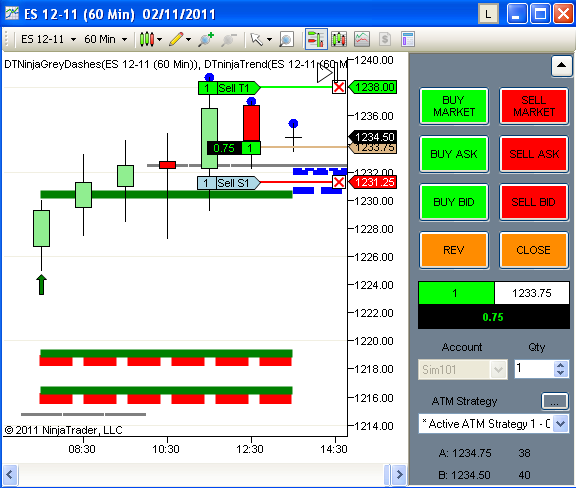Click the SELL ASK button
The width and height of the screenshot is (576, 488).
point(534,154)
